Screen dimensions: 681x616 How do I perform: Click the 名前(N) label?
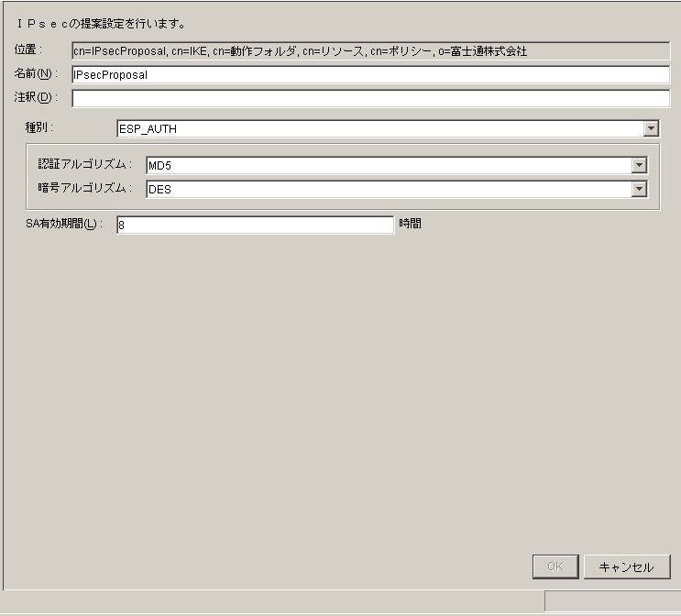point(36,73)
